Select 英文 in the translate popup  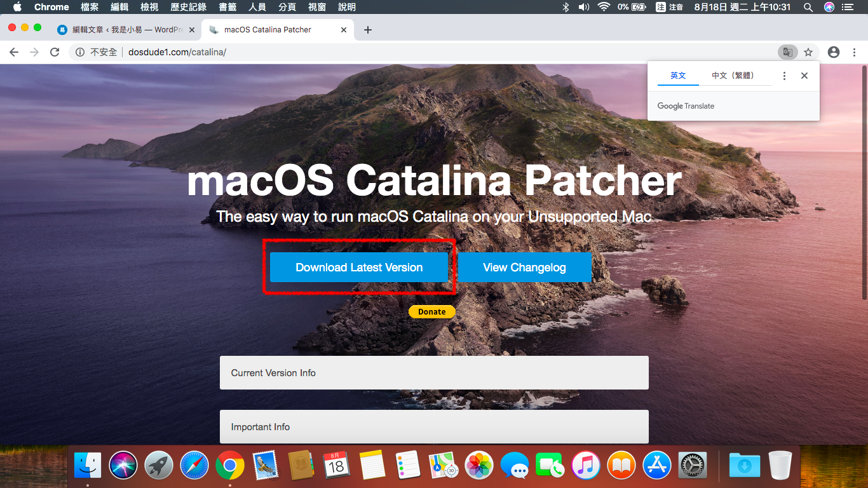[x=678, y=75]
